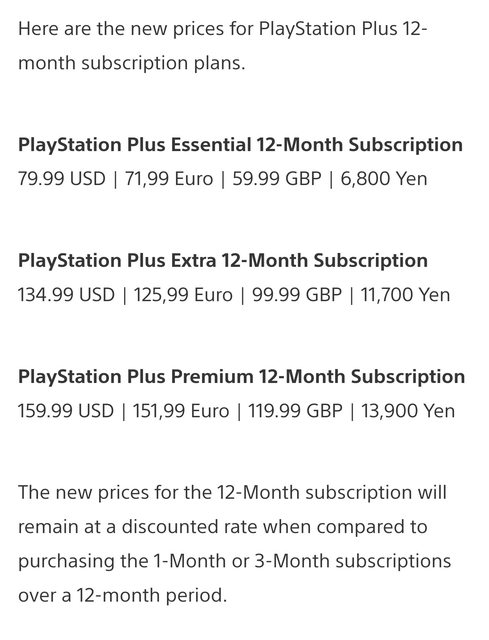Screen dimensions: 489x640
Task: Click the 151,99 Euro price
Action: [181, 411]
